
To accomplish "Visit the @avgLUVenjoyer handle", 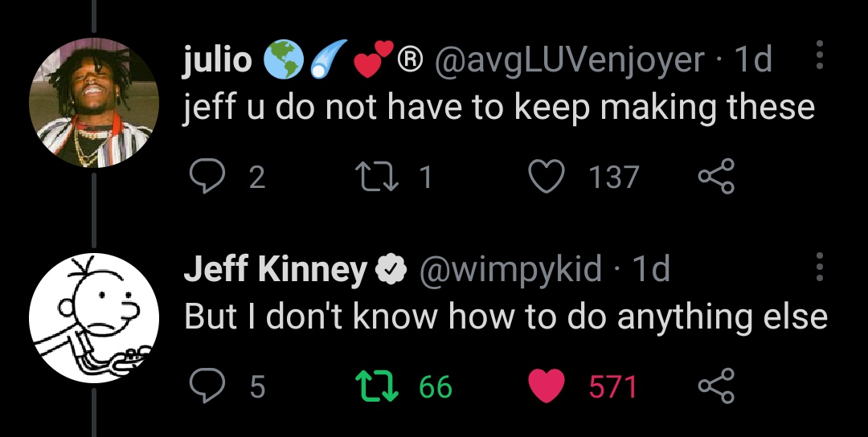I will (x=569, y=59).
